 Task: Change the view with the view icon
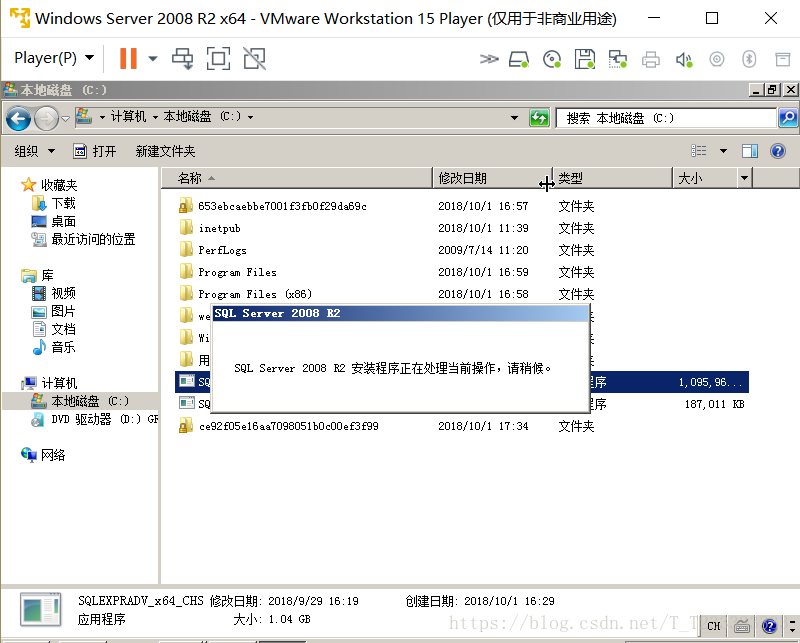pos(699,151)
